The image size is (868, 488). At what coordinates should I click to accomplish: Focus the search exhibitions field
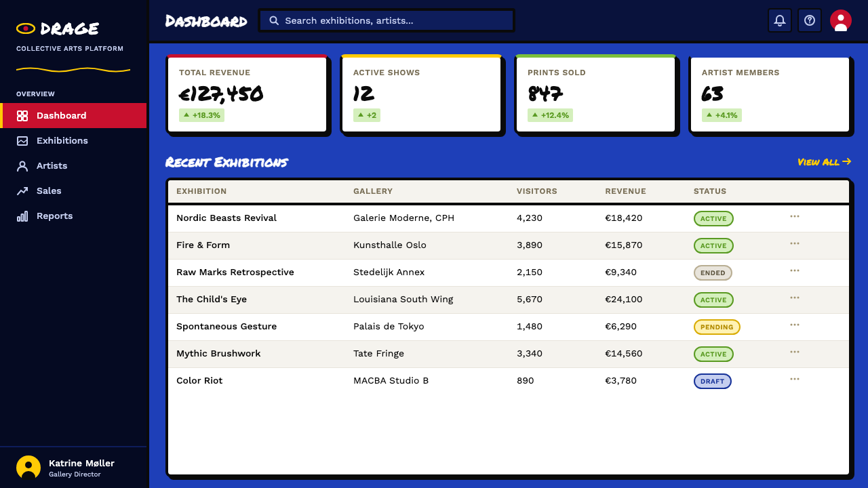click(x=387, y=20)
